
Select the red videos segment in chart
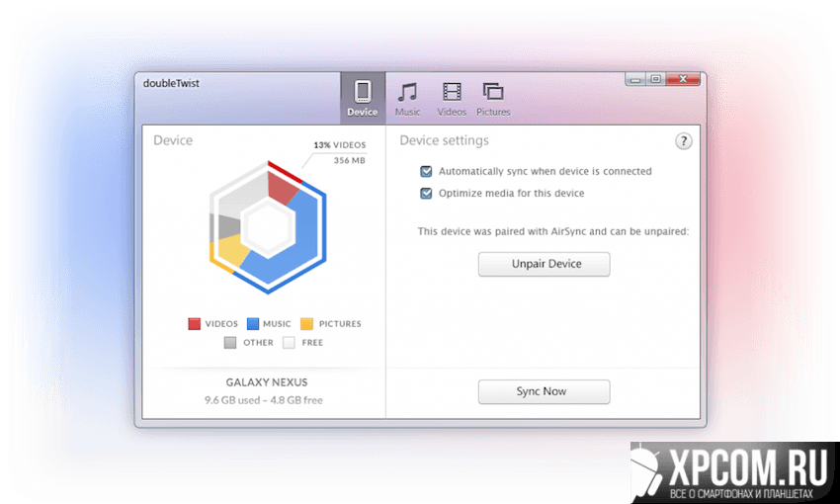click(284, 188)
